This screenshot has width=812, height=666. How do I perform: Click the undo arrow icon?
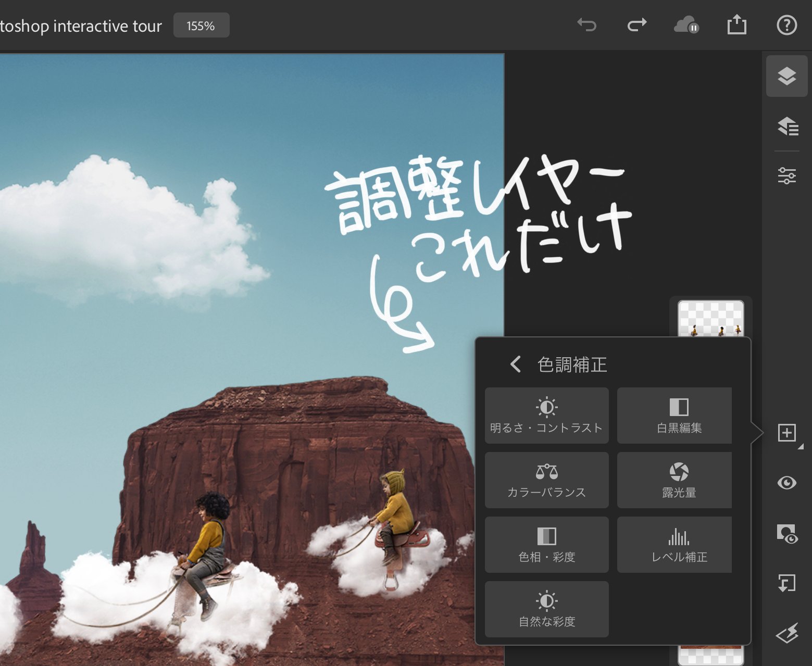pyautogui.click(x=586, y=24)
